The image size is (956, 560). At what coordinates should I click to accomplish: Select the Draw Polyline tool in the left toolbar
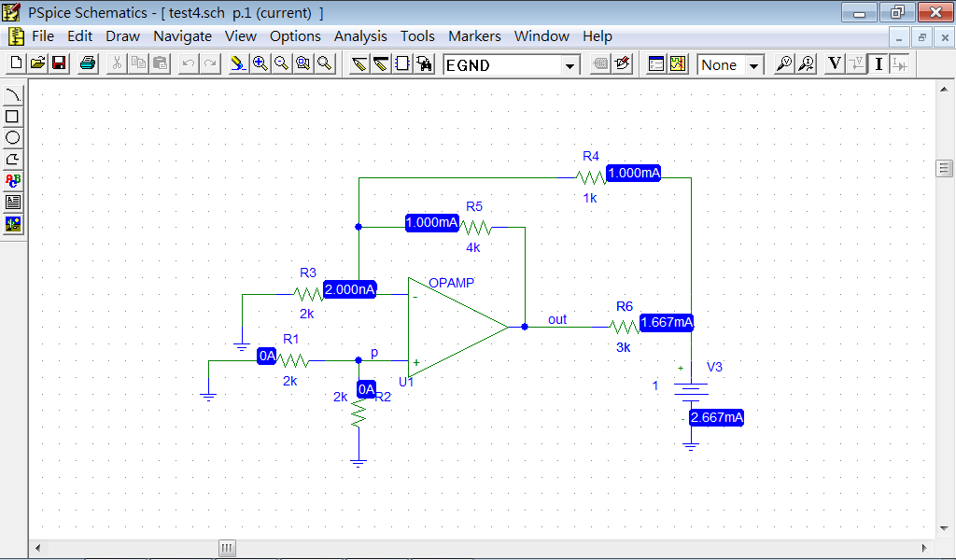(13, 159)
